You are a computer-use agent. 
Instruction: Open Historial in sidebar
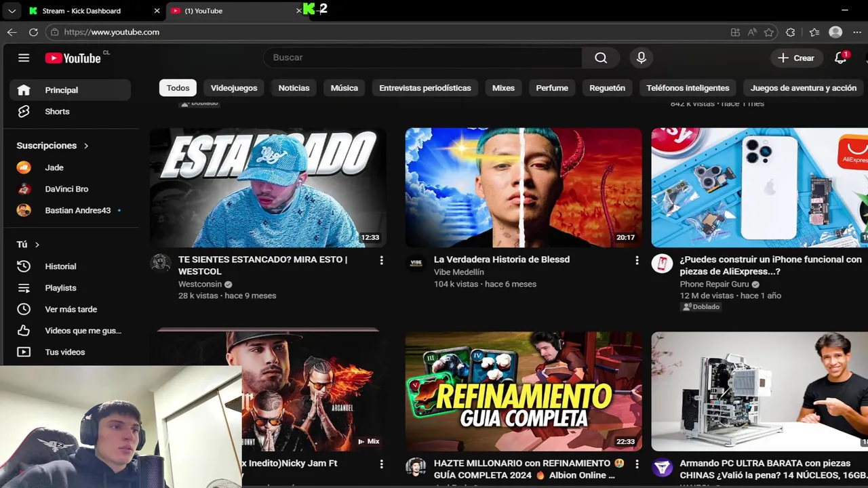click(70, 266)
